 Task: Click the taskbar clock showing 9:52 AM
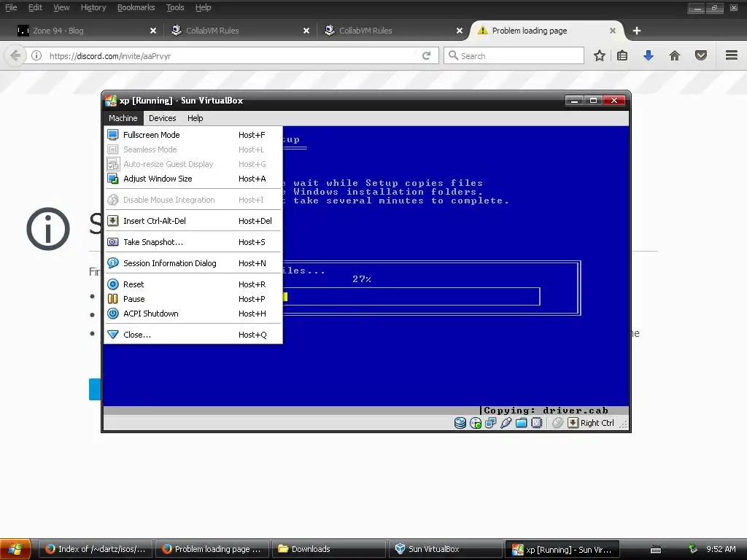(721, 549)
